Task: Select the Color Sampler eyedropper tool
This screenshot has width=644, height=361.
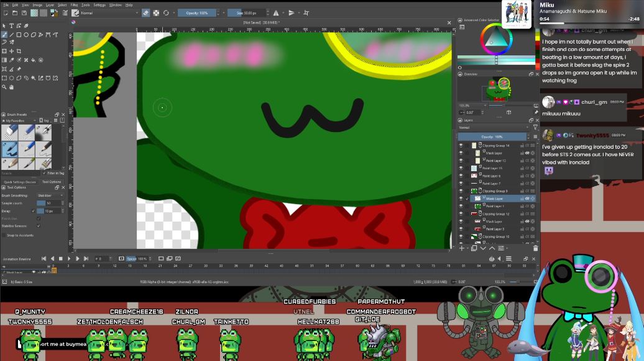Action: [x=11, y=60]
